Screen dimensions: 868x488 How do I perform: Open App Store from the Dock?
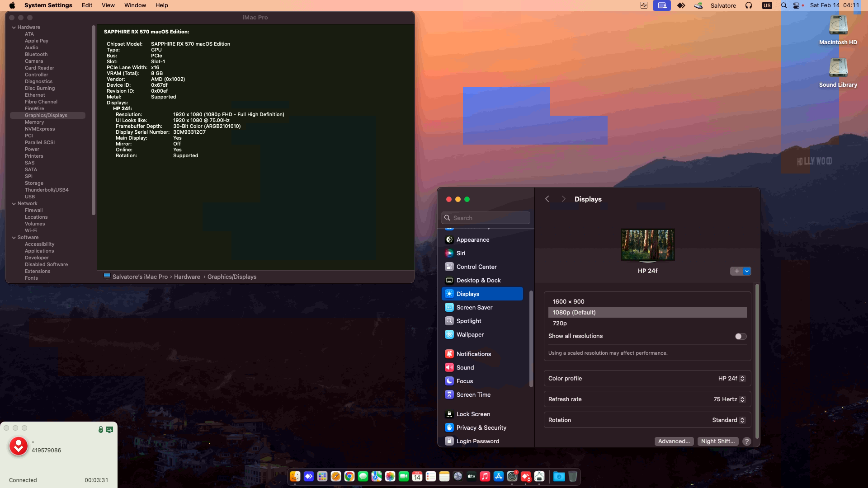tap(499, 476)
